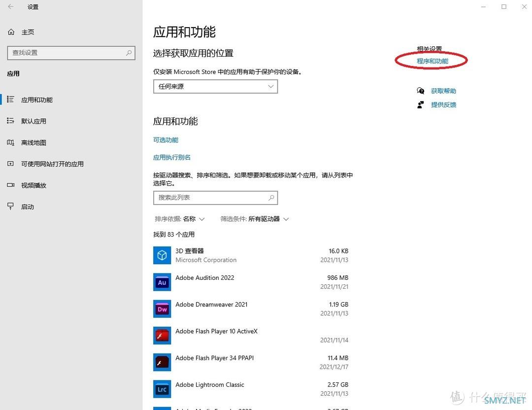Select 应用和功能 in the sidebar
Screen dimensions: 532x410
(37, 100)
